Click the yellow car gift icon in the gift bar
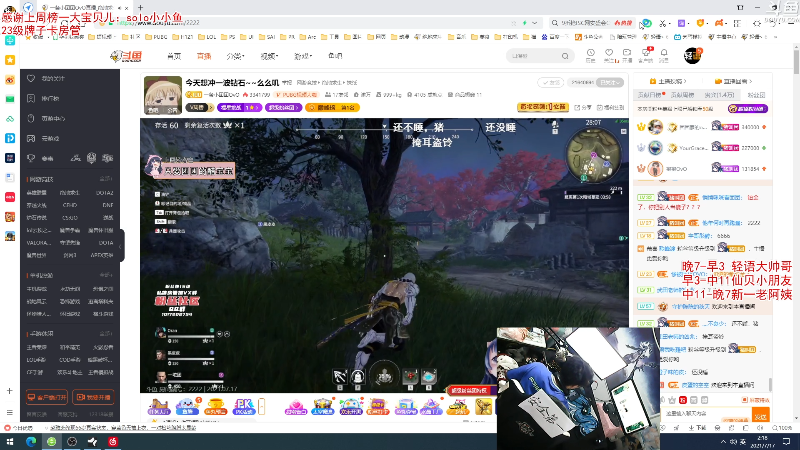The image size is (800, 450). pos(457,407)
